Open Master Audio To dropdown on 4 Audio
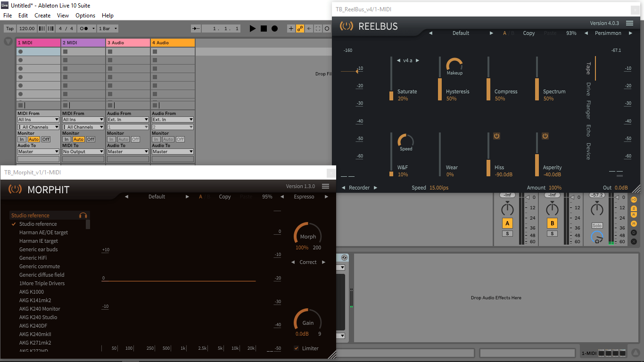644x362 pixels. click(173, 152)
